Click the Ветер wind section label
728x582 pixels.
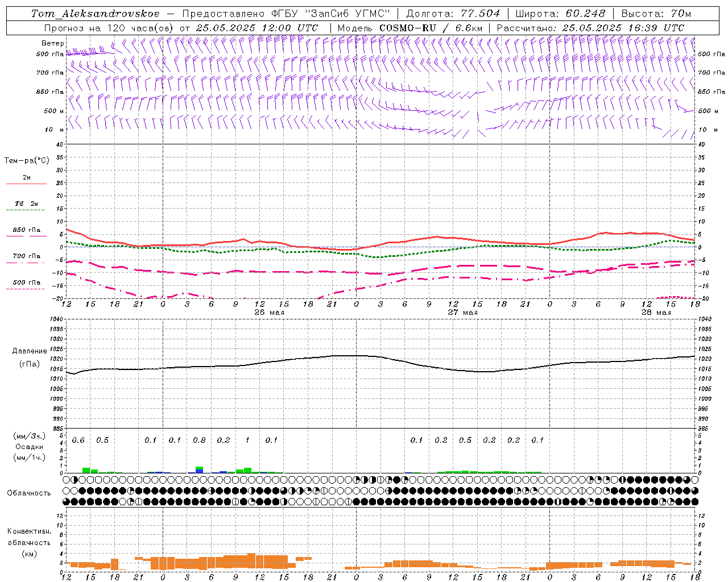[x=53, y=43]
